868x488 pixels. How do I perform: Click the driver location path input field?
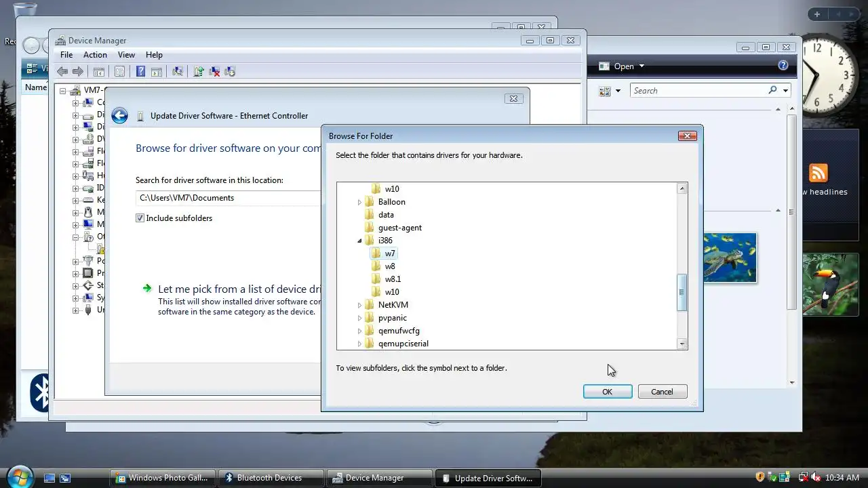coord(228,198)
